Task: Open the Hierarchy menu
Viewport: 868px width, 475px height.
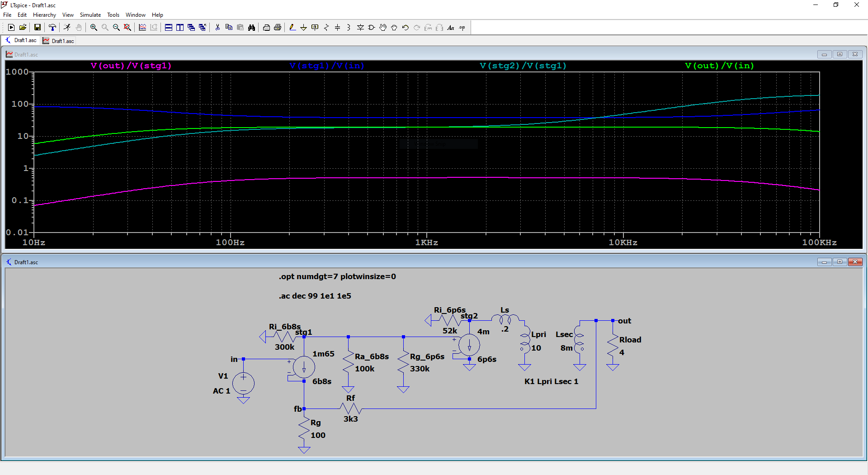Action: [x=44, y=15]
